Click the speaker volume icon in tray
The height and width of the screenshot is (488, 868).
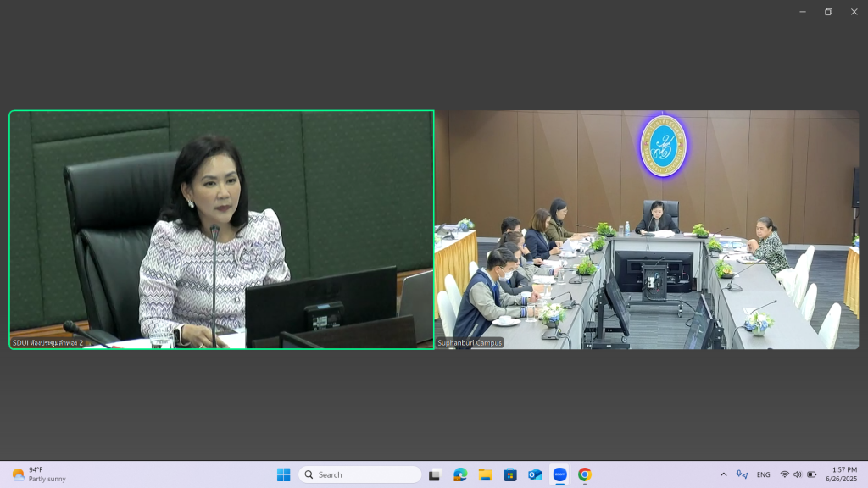[x=798, y=474]
